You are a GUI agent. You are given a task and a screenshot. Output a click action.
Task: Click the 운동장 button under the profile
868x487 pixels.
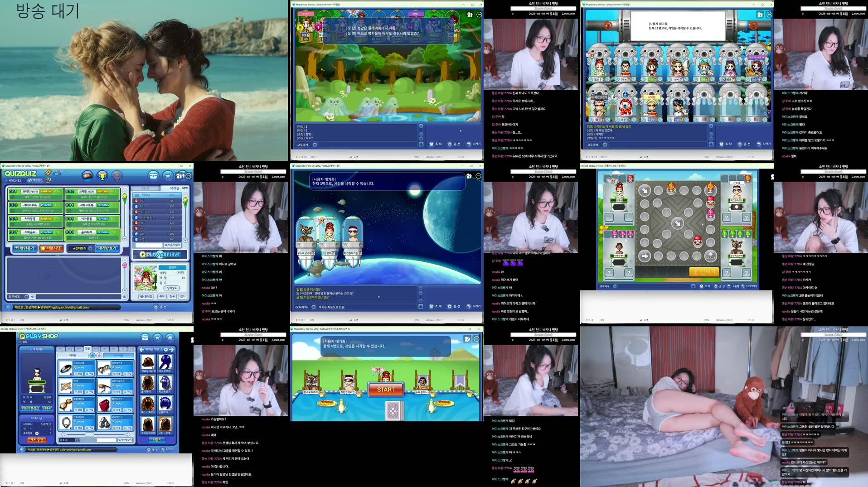click(146, 296)
